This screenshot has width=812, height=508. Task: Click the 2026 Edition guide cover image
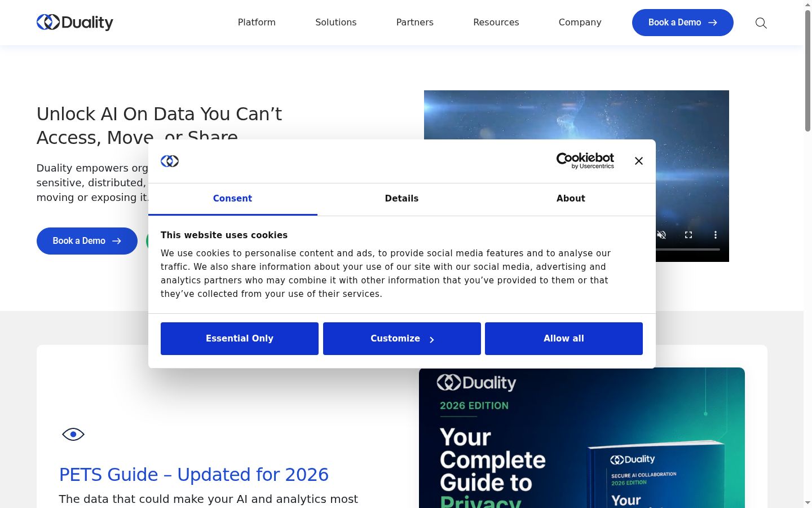click(582, 438)
